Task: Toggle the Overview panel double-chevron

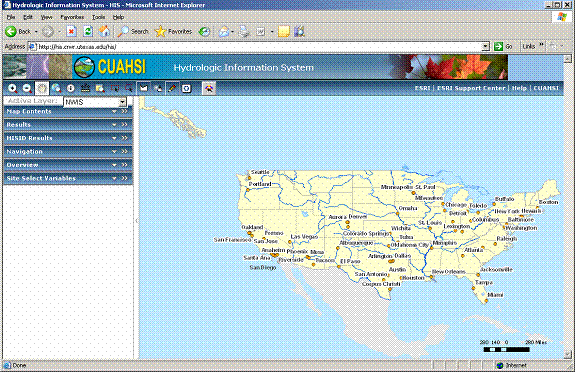Action: click(125, 165)
